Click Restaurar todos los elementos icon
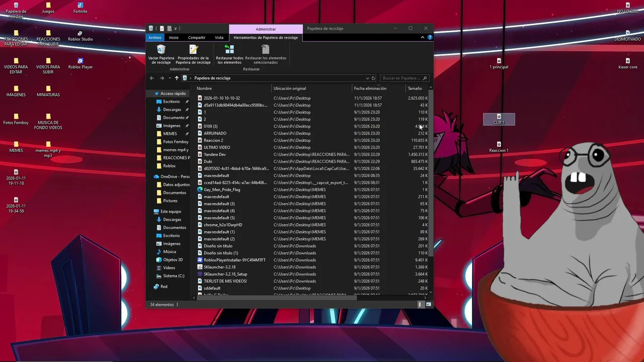Image resolution: width=644 pixels, height=362 pixels. point(229,49)
